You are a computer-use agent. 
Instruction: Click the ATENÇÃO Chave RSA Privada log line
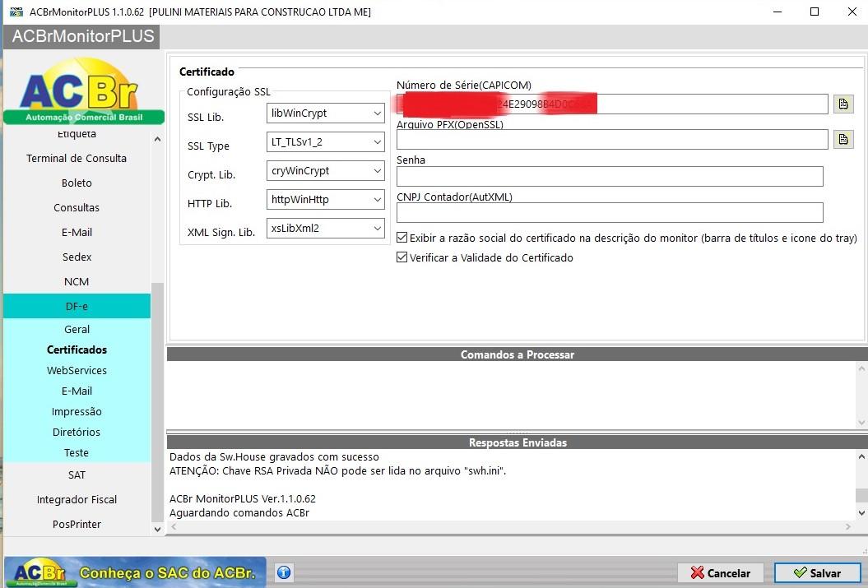(337, 470)
